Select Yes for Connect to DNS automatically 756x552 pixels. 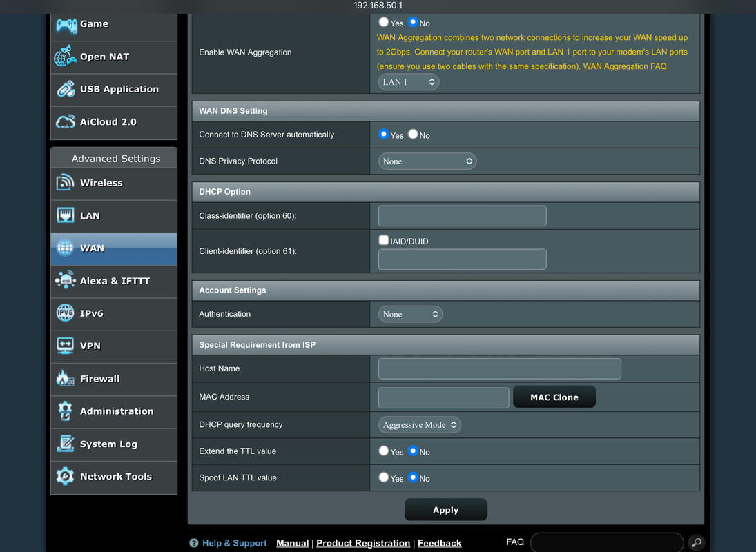384,135
